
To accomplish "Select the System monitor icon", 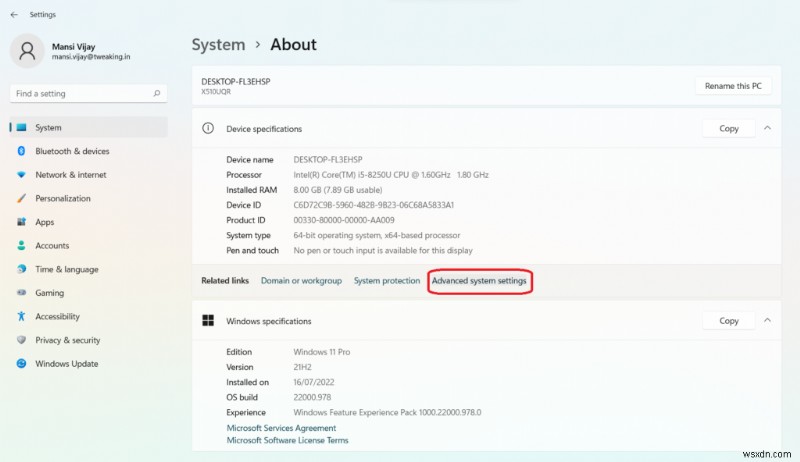I will [21, 127].
